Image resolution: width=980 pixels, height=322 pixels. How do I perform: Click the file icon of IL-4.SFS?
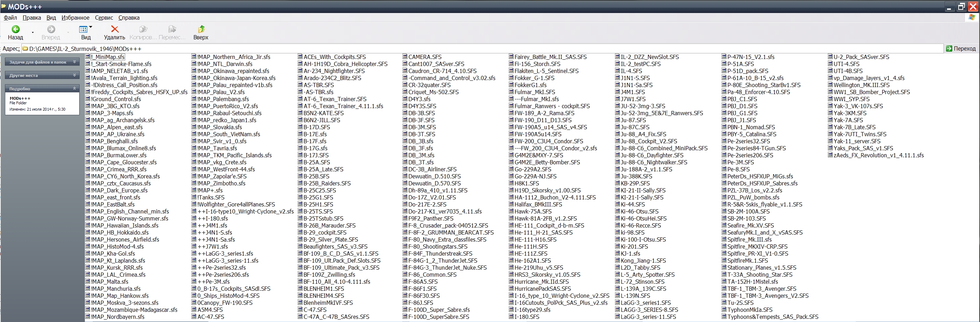(618, 71)
